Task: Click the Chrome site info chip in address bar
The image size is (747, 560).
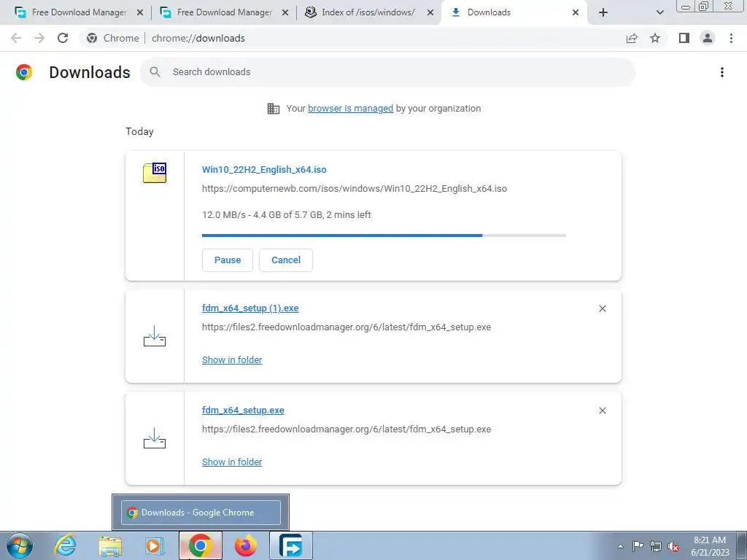Action: (113, 38)
